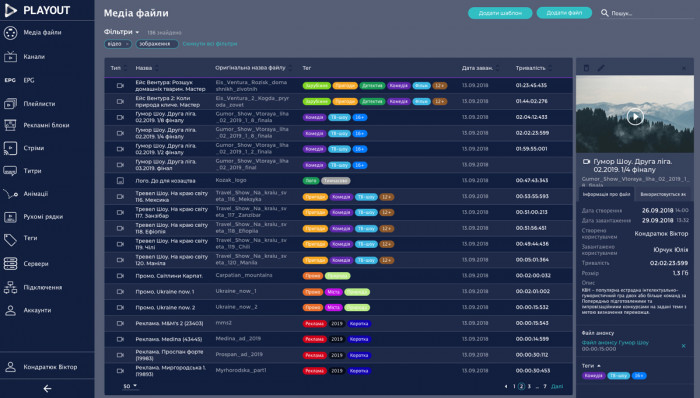This screenshot has height=398, width=700.
Task: Click the delete trash icon in details panel
Action: [586, 68]
